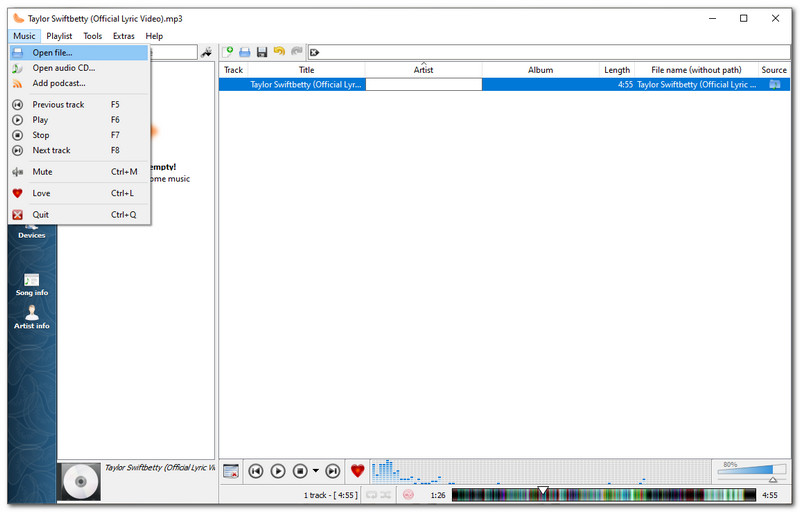Click the white seek position marker on moodbar
This screenshot has height=512, width=800.
543,491
